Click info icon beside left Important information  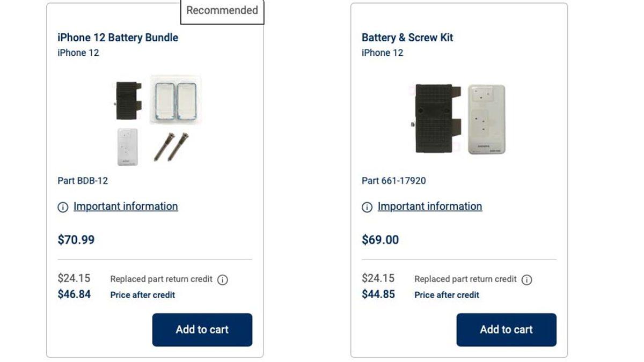[x=63, y=208]
